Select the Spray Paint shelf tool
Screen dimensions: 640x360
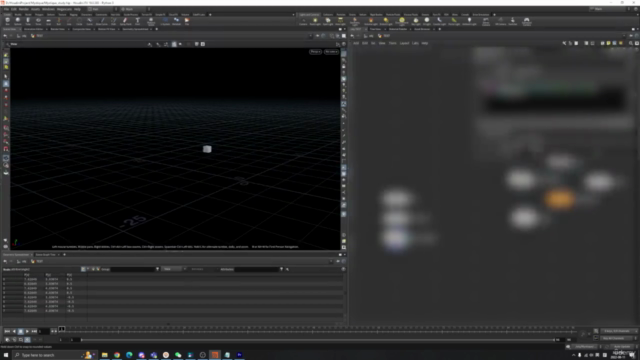tap(125, 21)
